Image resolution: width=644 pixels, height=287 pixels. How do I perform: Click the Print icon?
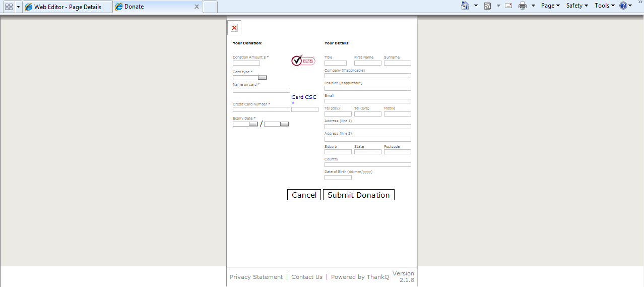point(523,6)
